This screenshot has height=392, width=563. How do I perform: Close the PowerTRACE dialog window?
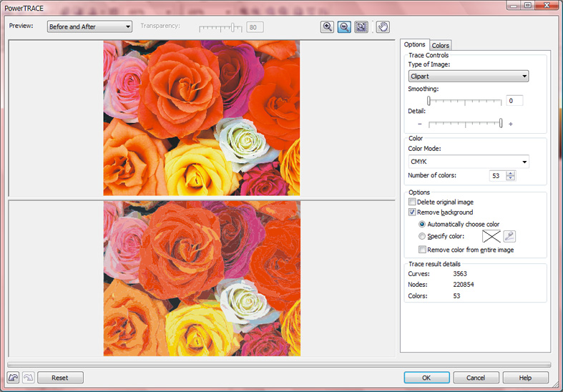(x=547, y=6)
